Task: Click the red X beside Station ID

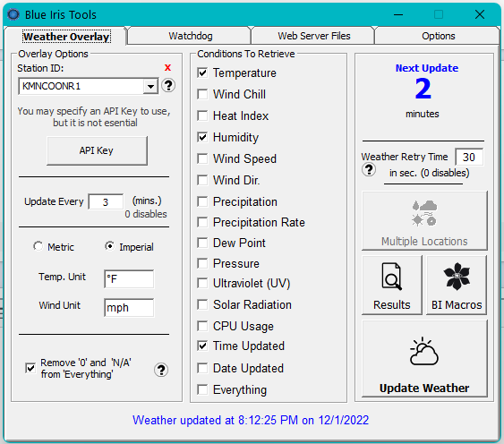Action: 167,67
